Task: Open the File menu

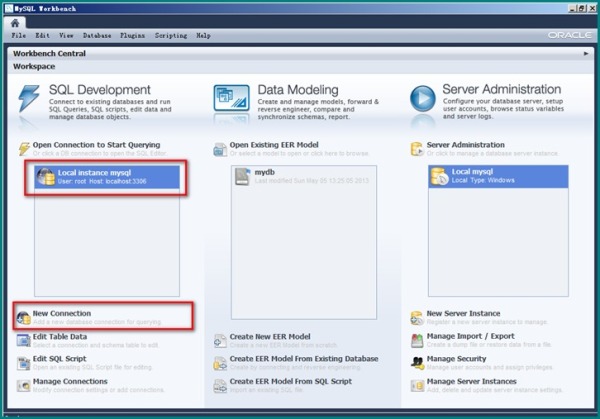Action: 19,36
